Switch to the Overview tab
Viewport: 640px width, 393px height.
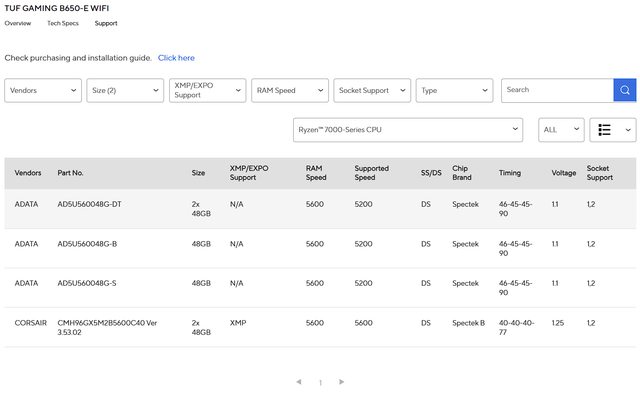[x=18, y=23]
